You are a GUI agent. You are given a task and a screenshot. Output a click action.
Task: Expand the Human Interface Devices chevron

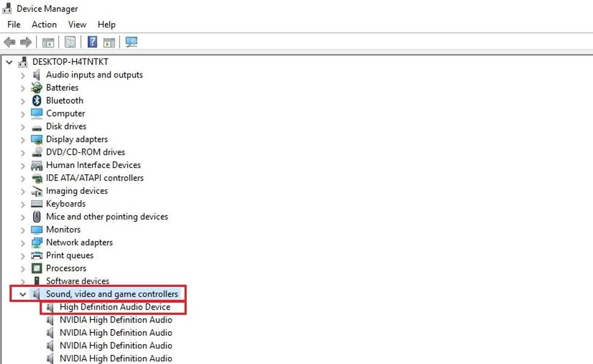23,165
